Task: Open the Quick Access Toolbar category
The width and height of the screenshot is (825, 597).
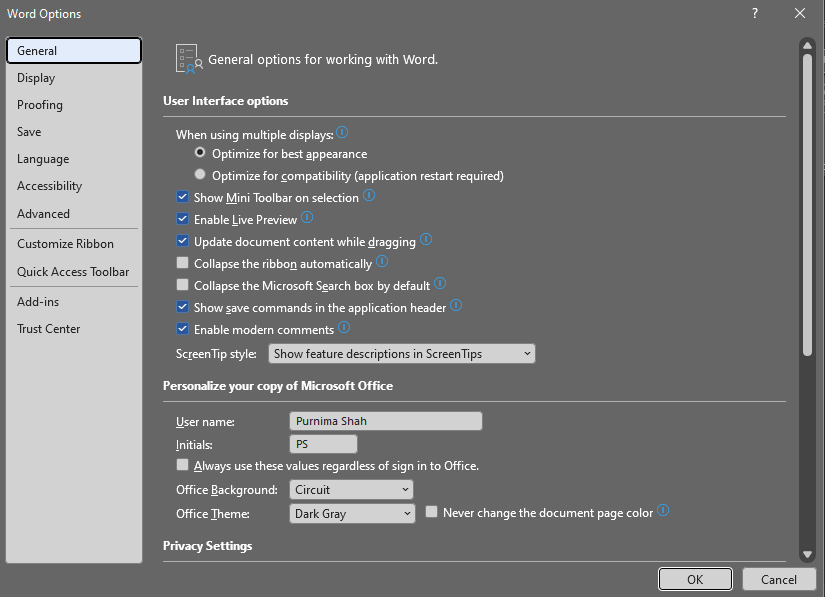Action: (74, 271)
